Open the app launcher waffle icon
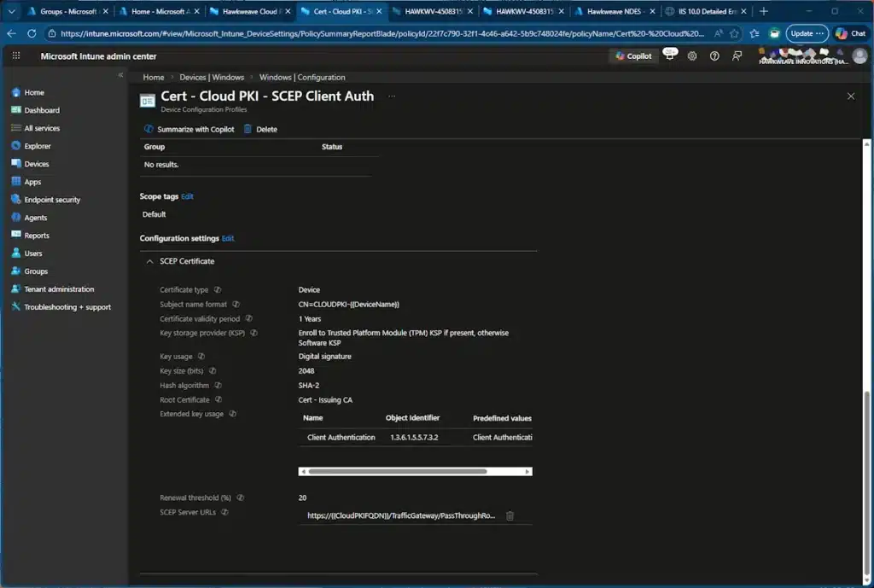Image resolution: width=874 pixels, height=588 pixels. 16,56
